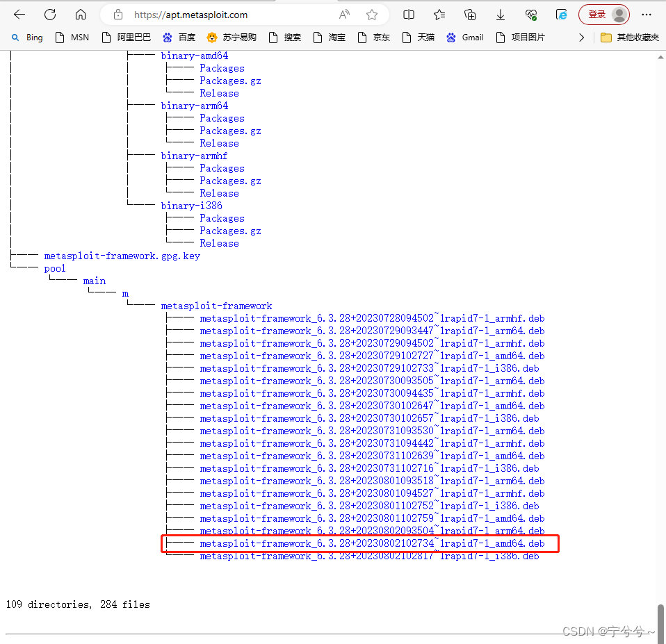Open the 天猫 bookmark
Viewport: 666px width, 644px height.
[419, 38]
